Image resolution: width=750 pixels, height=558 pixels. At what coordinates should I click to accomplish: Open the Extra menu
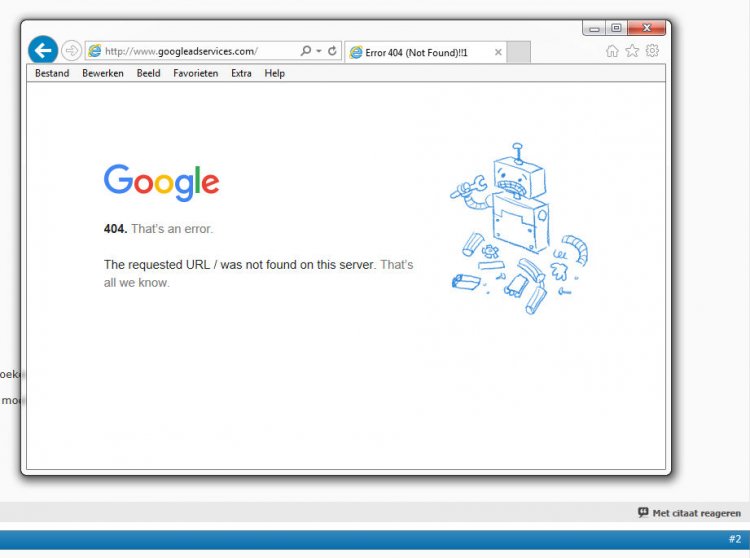(x=241, y=73)
